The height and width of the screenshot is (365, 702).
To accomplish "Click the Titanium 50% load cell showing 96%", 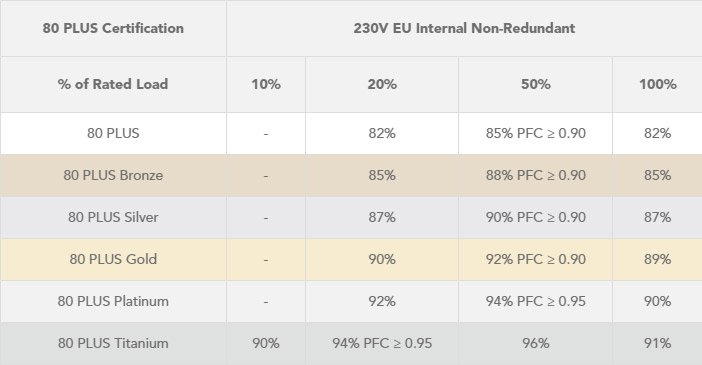I will click(535, 344).
